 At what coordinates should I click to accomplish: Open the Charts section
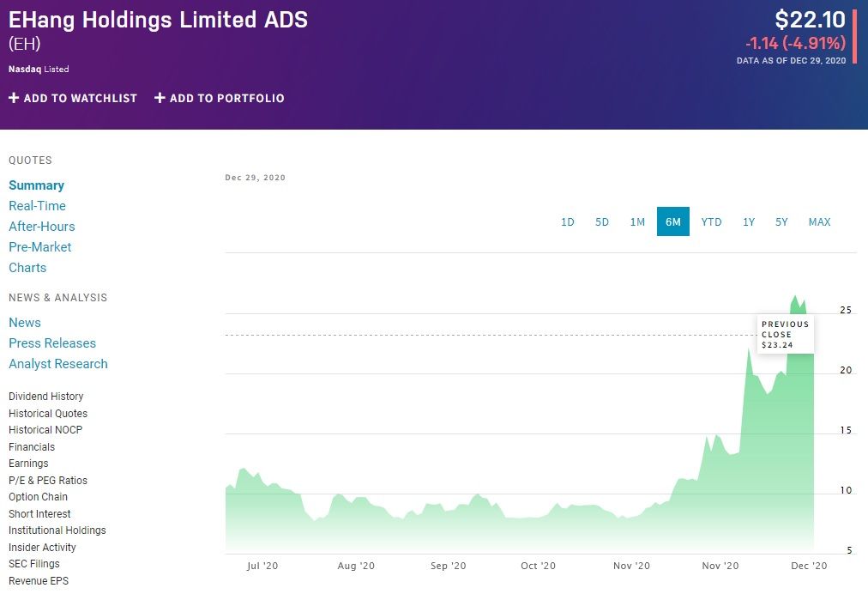point(27,268)
